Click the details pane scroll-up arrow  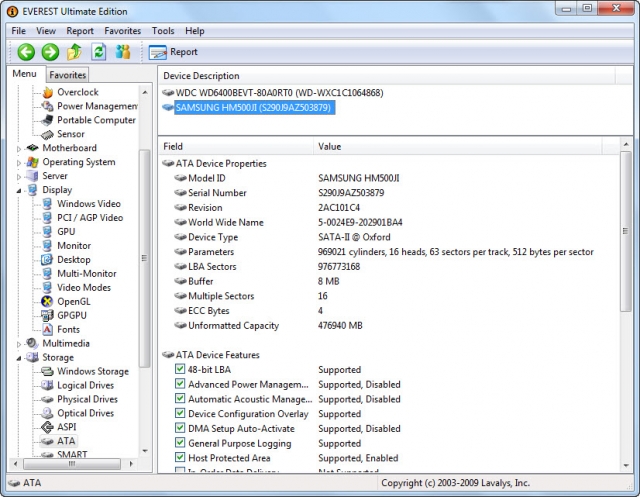[626, 144]
